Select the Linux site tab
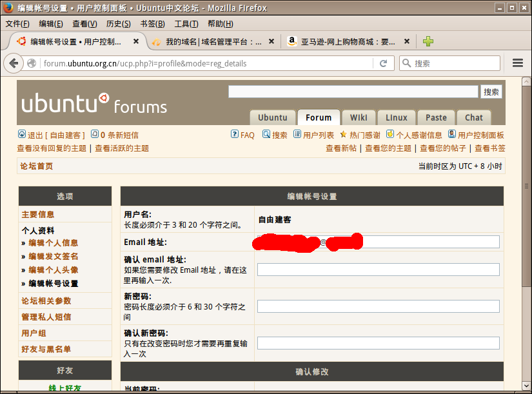The width and height of the screenshot is (532, 394). (x=397, y=117)
